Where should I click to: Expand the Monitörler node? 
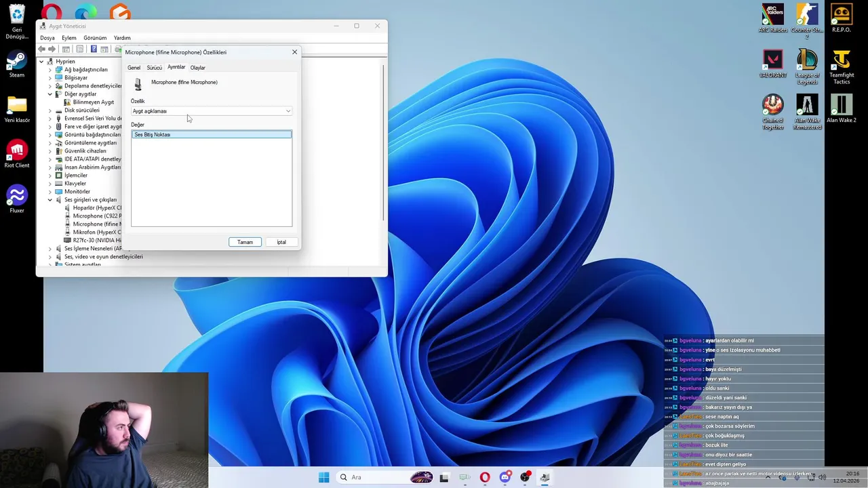tap(50, 192)
